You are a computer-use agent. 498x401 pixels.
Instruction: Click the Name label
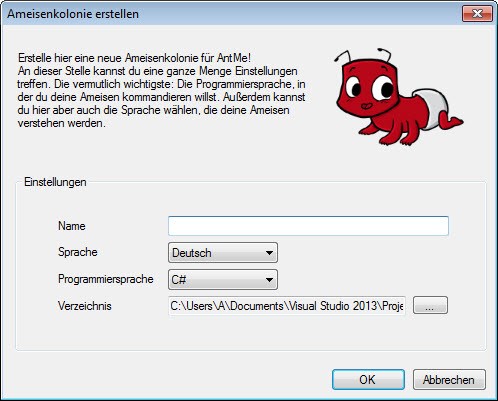tap(72, 226)
